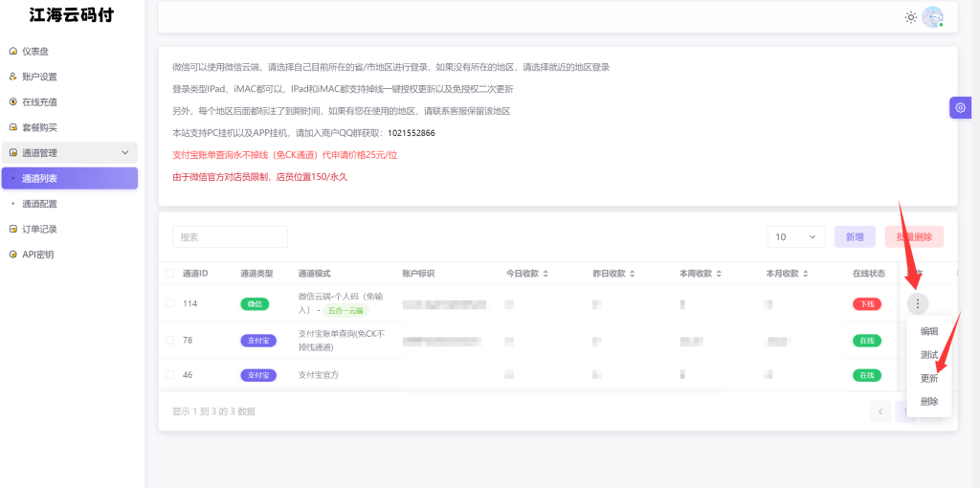Click the 订单记录 sidebar icon

click(x=13, y=230)
